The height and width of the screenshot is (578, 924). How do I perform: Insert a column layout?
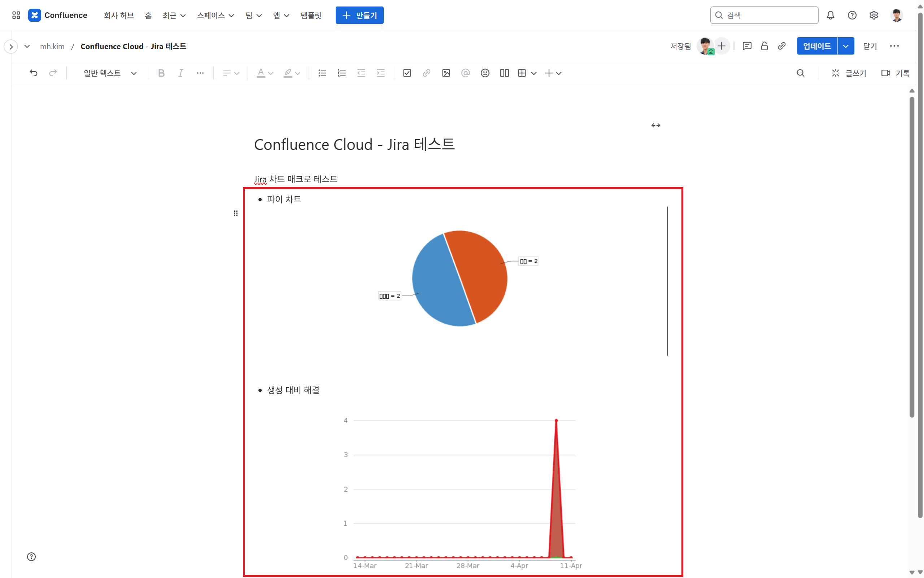pos(504,73)
